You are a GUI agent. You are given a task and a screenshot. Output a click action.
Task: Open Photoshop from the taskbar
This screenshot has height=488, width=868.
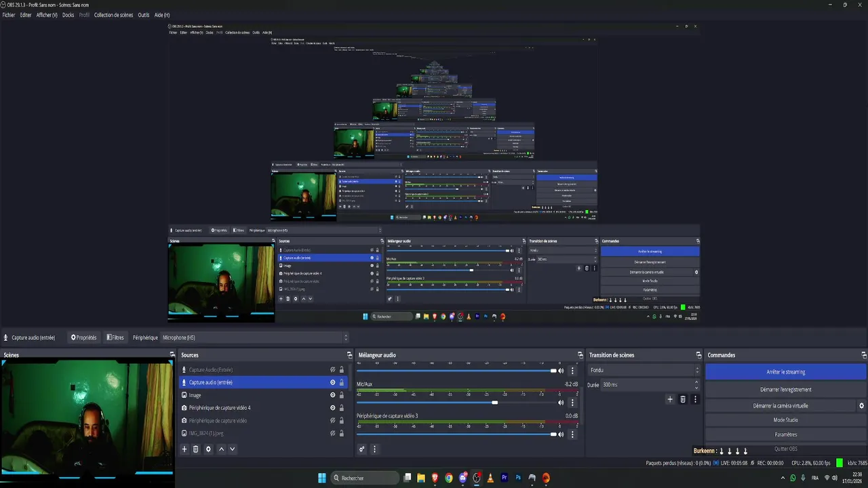pos(518,478)
